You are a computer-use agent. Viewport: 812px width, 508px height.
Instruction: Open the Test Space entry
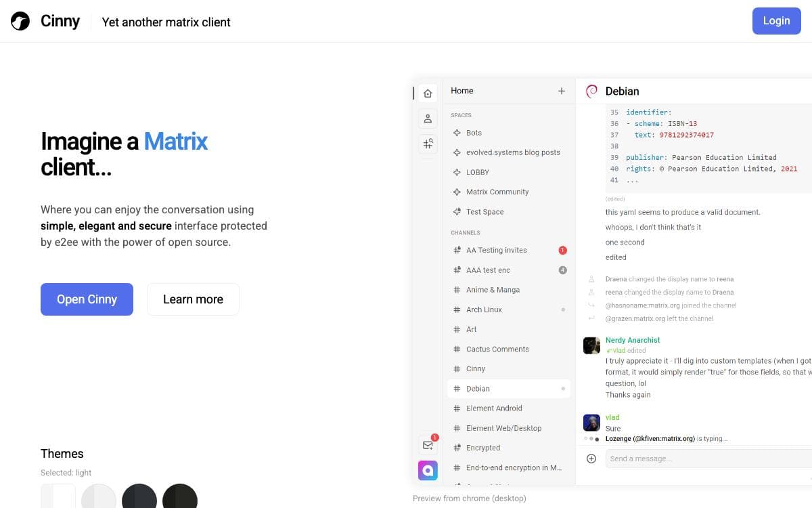pos(509,212)
